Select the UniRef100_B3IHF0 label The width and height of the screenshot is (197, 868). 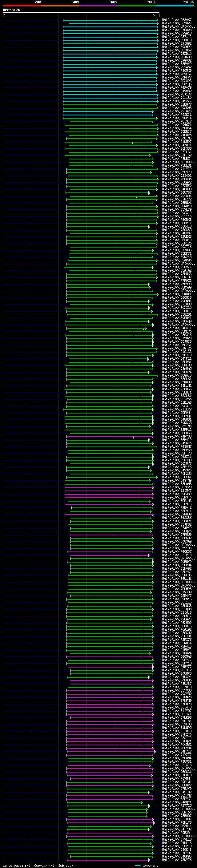click(177, 731)
